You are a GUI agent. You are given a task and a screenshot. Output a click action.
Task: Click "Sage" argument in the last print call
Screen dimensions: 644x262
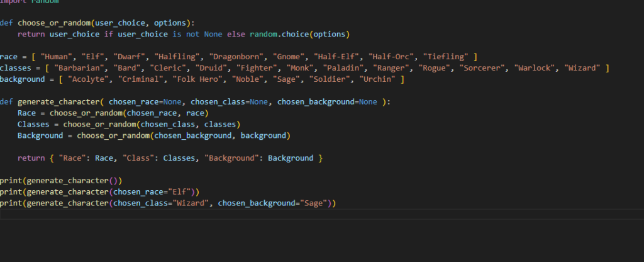313,203
